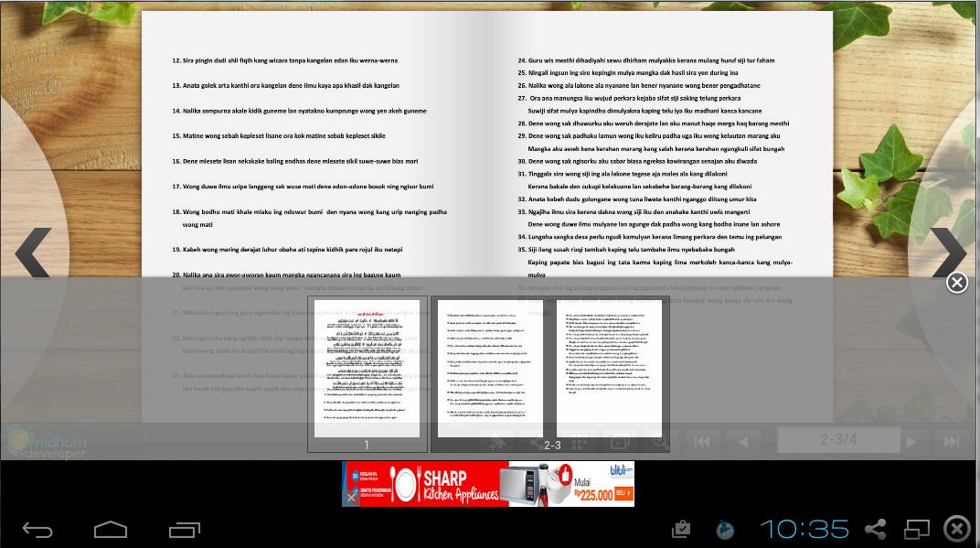Dismiss the ad with its X button
The width and height of the screenshot is (980, 548).
coord(351,498)
